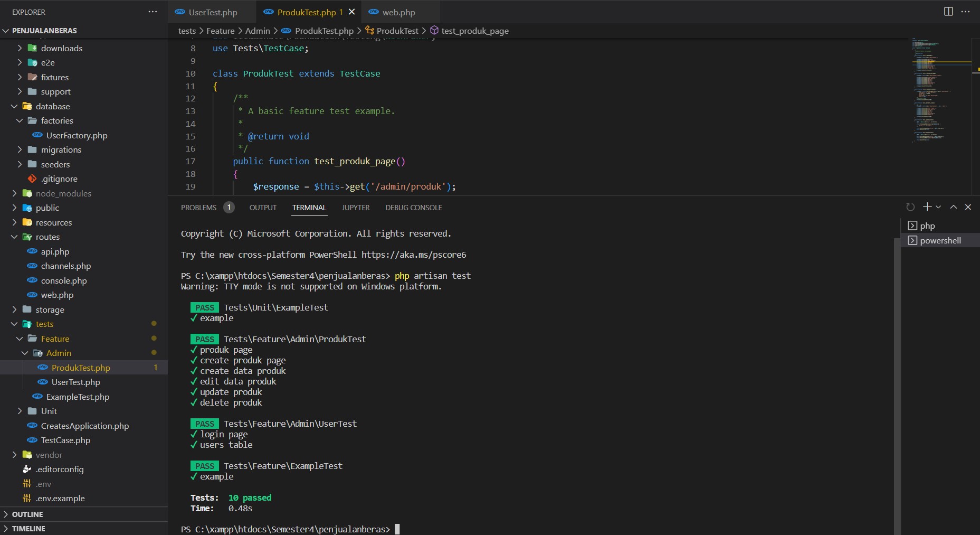
Task: Click the Admin breadcrumb segment
Action: point(258,31)
